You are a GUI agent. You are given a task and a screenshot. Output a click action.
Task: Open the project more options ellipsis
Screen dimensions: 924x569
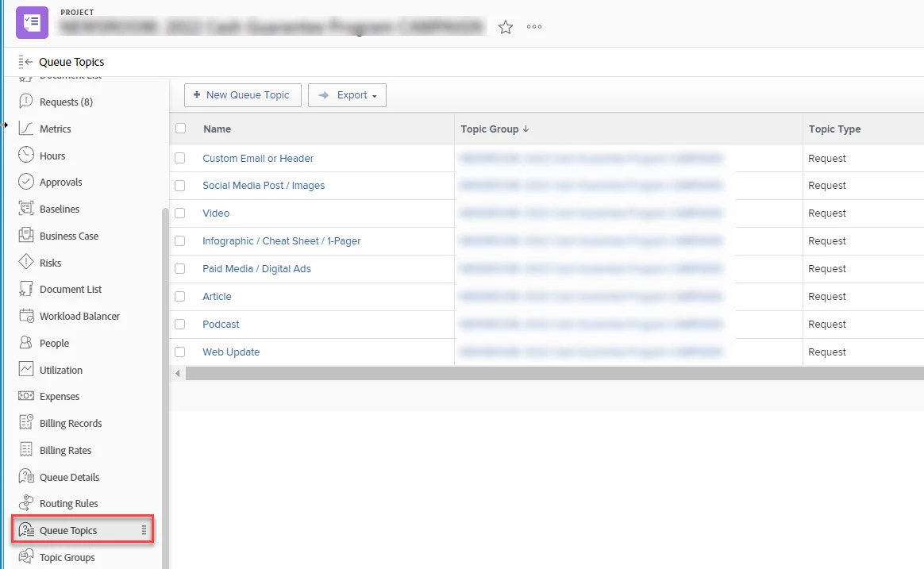pyautogui.click(x=534, y=26)
